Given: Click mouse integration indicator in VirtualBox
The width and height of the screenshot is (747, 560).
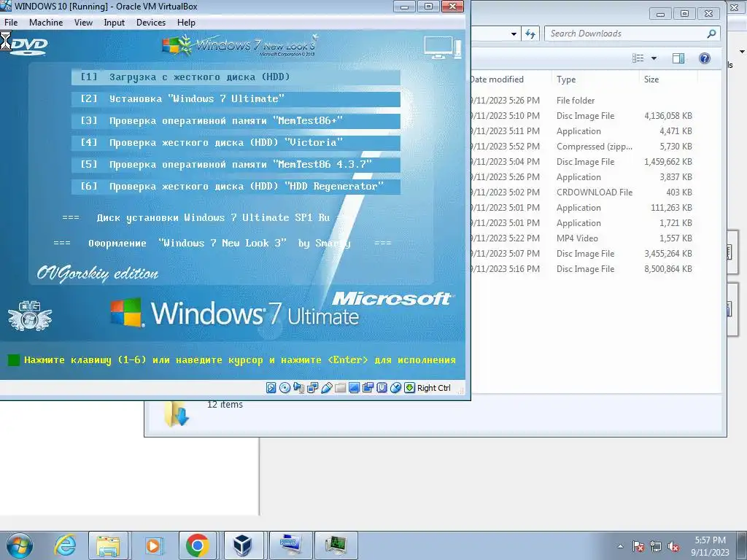Looking at the screenshot, I should pyautogui.click(x=395, y=388).
